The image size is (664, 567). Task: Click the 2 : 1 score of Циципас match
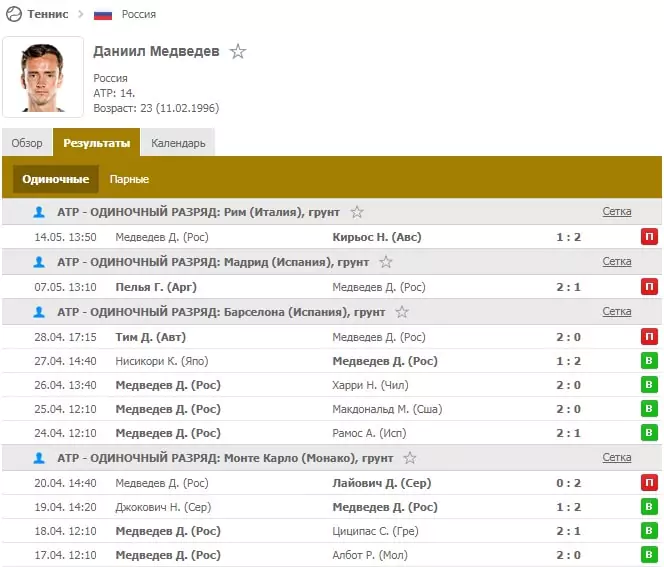click(x=568, y=531)
